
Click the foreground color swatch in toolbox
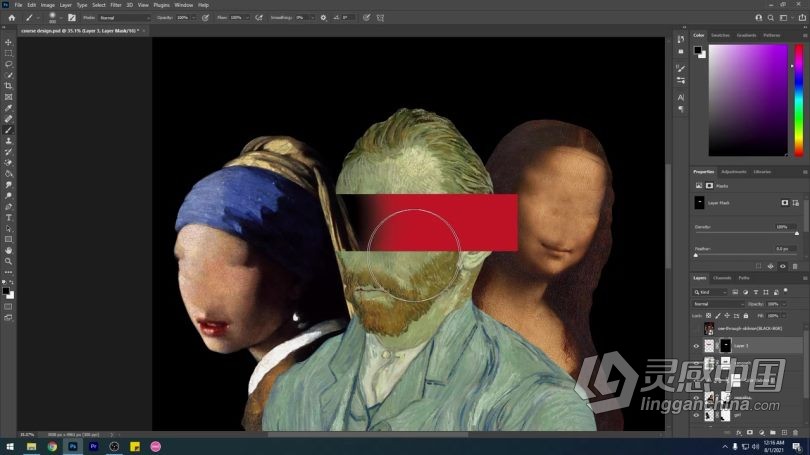tap(6, 291)
